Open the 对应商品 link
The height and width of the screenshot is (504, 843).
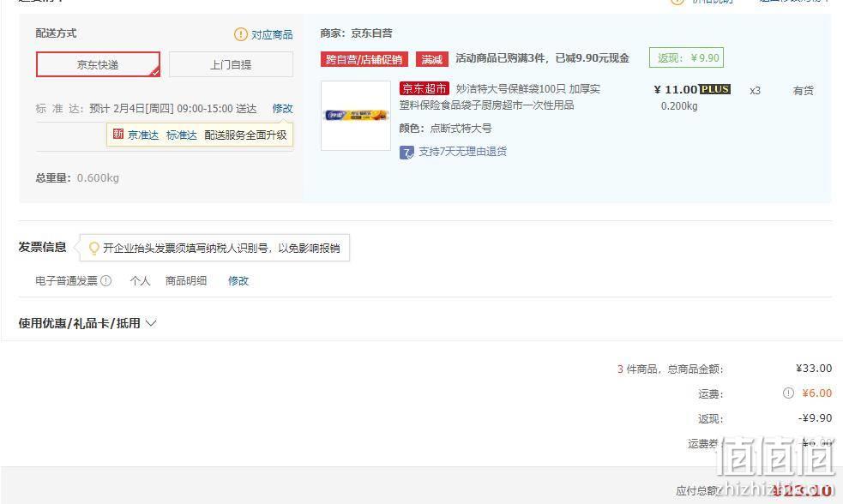[272, 35]
